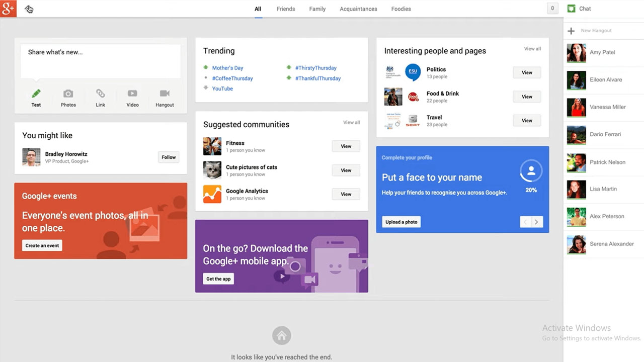Click the green Chat icon

tap(571, 9)
